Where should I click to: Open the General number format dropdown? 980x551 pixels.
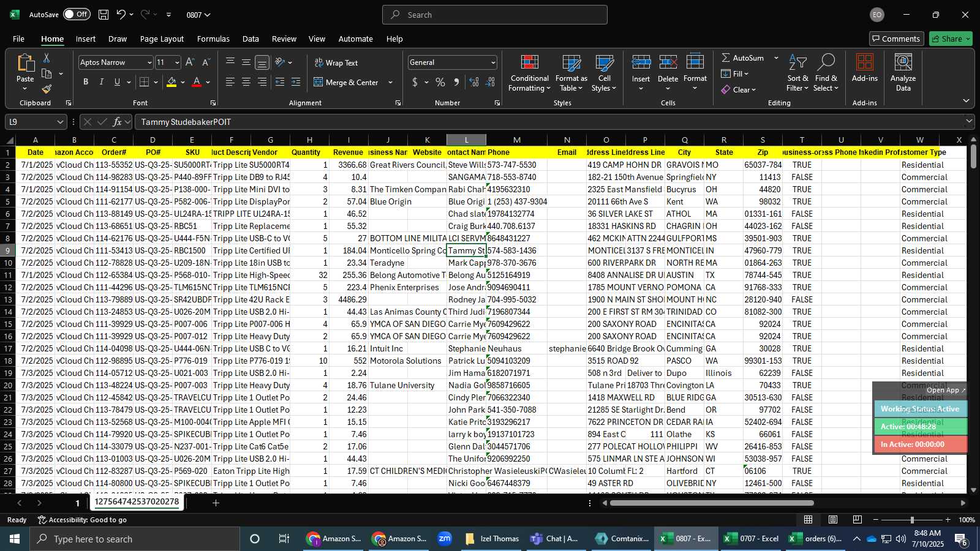[x=493, y=62]
